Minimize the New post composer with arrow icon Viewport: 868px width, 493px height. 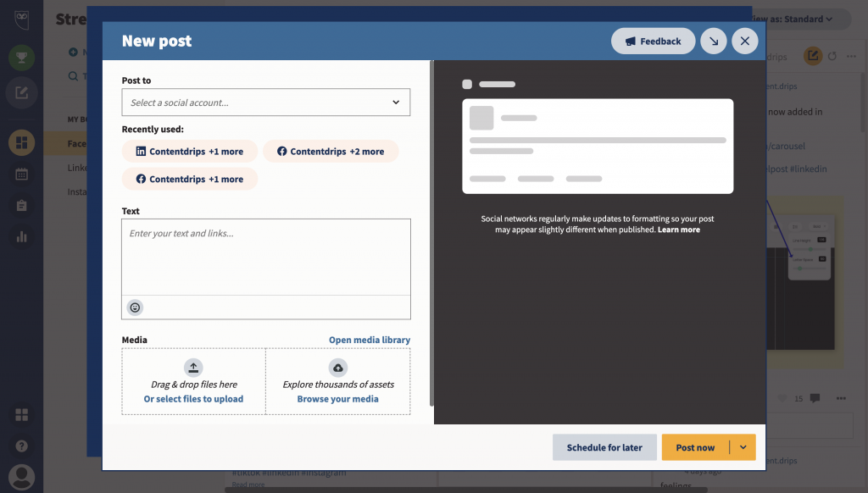[x=713, y=41]
